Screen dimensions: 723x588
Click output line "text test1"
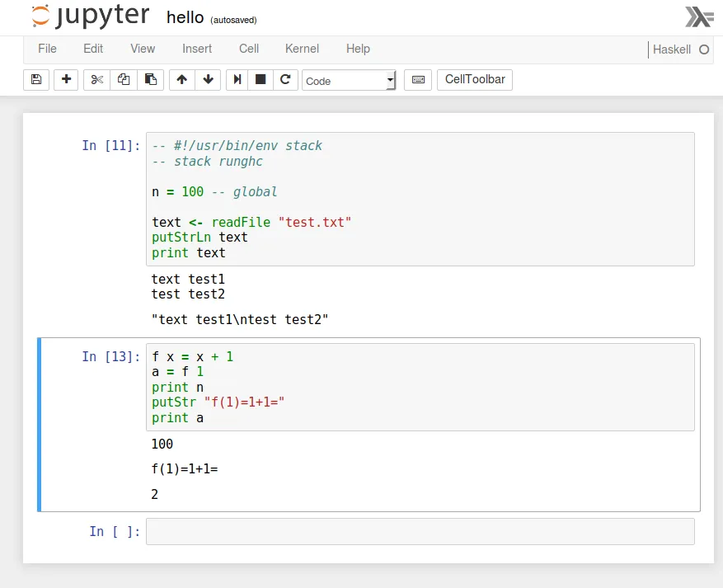point(188,279)
